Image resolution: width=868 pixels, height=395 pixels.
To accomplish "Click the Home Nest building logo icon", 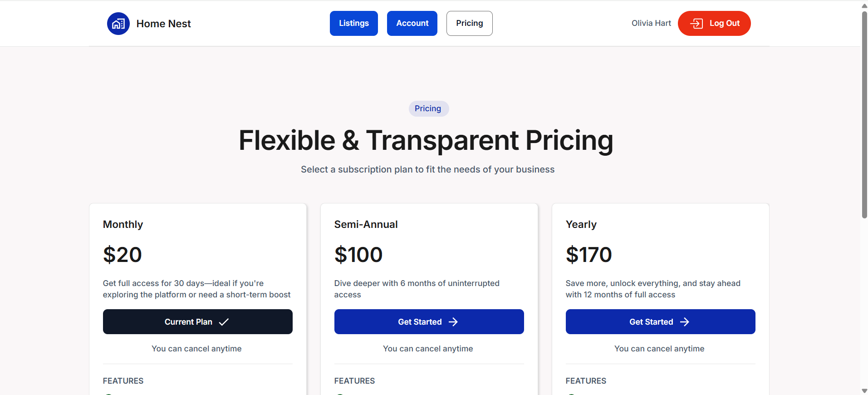I will pos(118,24).
